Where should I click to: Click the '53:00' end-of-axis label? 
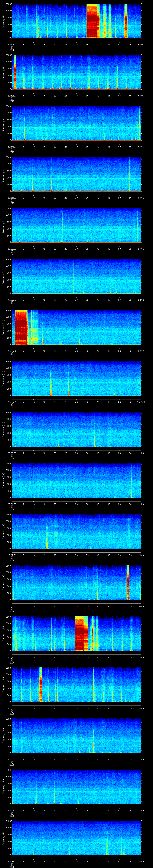(x=141, y=44)
